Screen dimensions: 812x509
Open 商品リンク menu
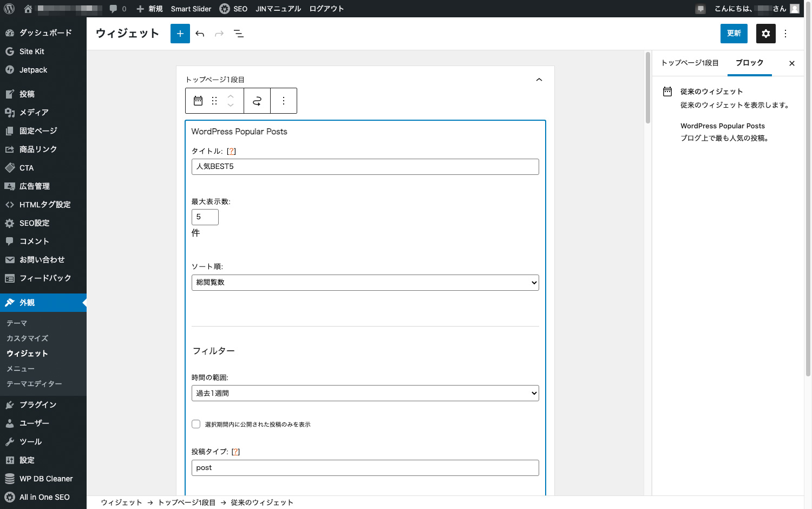click(x=43, y=149)
